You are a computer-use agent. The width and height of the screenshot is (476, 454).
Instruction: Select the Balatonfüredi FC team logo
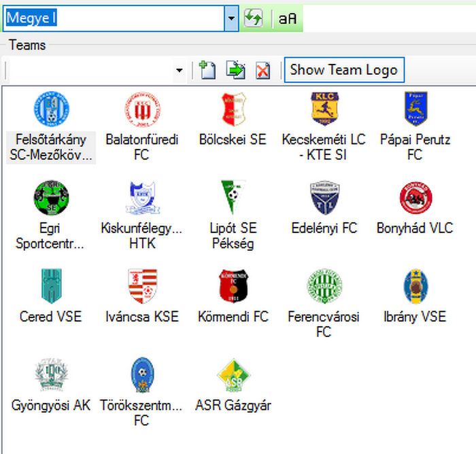142,109
